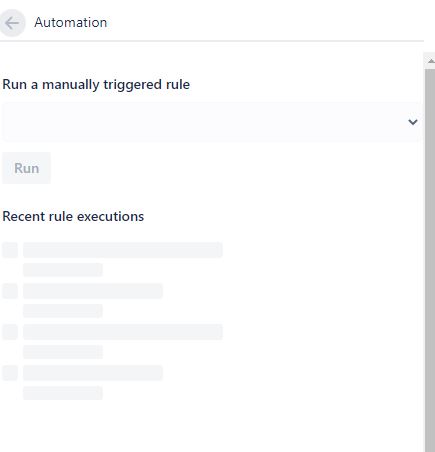Viewport: 435px width, 452px height.
Task: Expand the rule selector chevron arrow
Action: click(x=413, y=122)
